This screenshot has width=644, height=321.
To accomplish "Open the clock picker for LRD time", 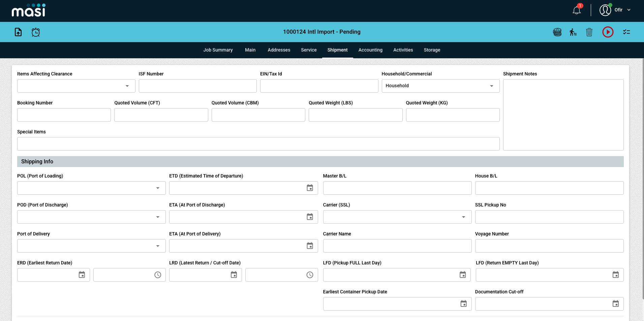I will click(310, 275).
